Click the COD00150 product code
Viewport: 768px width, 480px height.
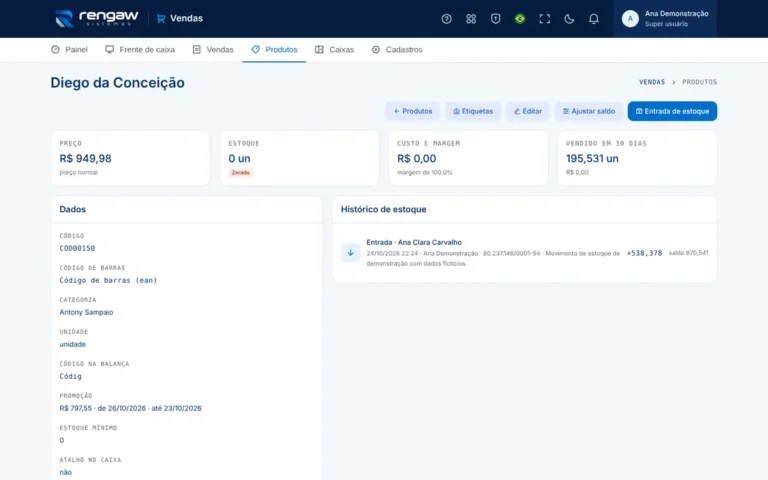coord(77,248)
